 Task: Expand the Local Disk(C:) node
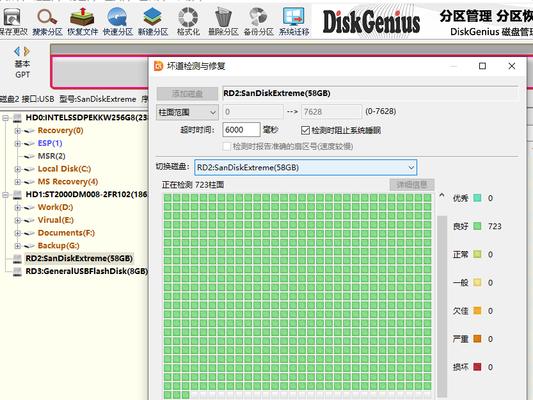click(x=18, y=169)
